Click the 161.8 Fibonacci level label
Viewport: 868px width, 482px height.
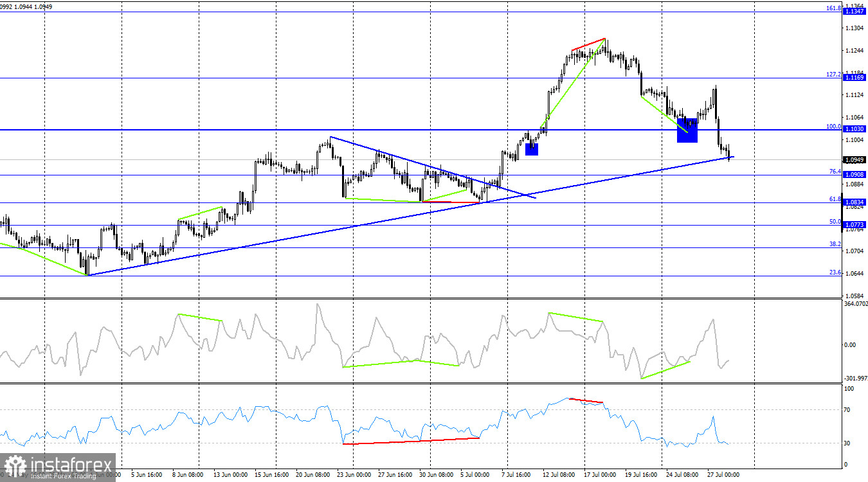(833, 8)
